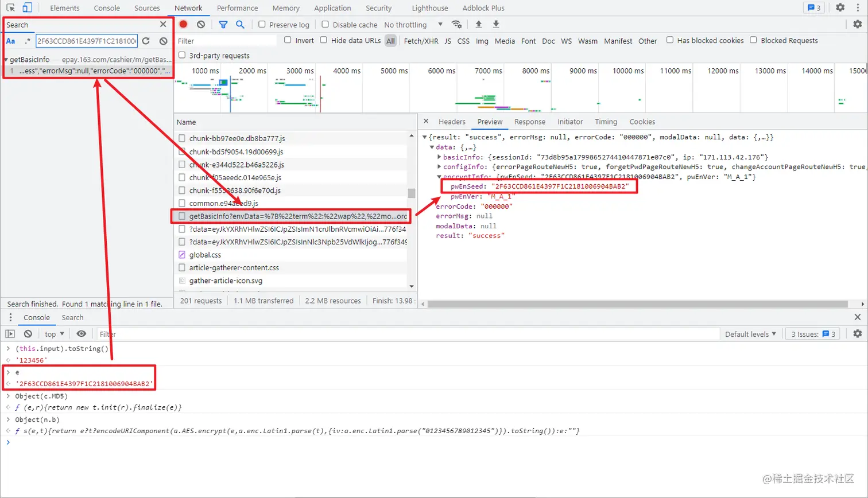Open the Initiator tab of the request
This screenshot has width=868, height=498.
[x=569, y=122]
